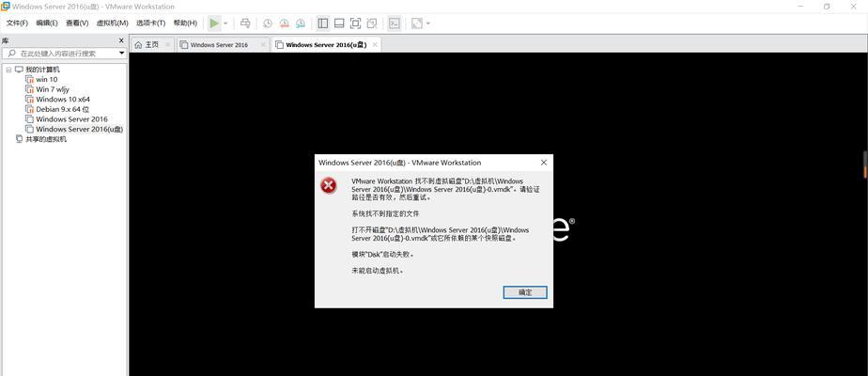Click the win 10 VM icon
Viewport: 868px width, 376px height.
[x=30, y=79]
